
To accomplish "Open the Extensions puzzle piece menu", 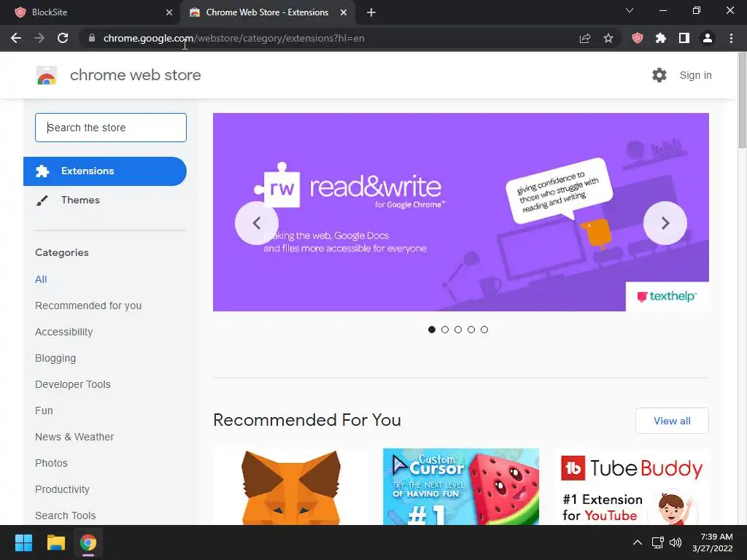I will (x=661, y=38).
